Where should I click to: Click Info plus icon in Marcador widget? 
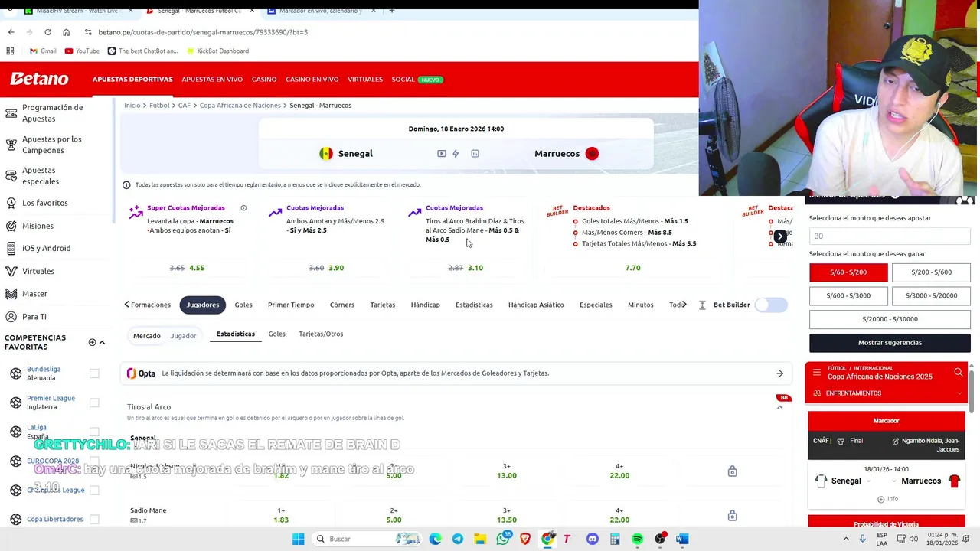tap(880, 499)
